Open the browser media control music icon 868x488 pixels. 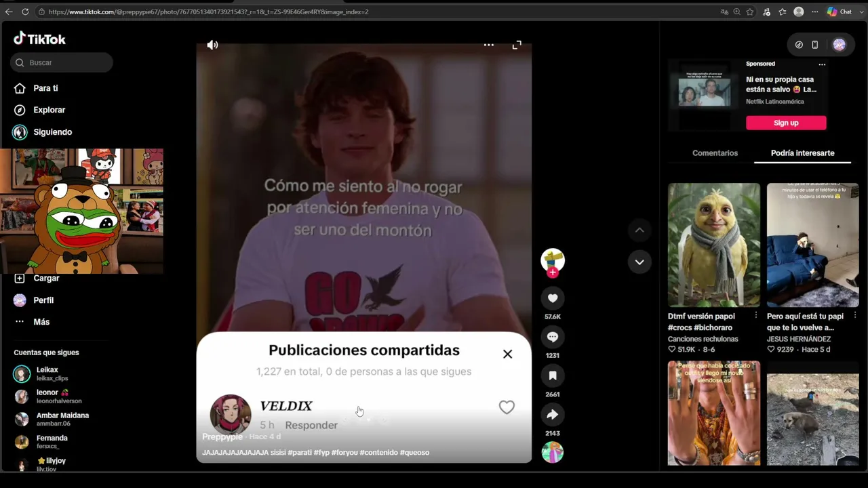[x=767, y=12]
